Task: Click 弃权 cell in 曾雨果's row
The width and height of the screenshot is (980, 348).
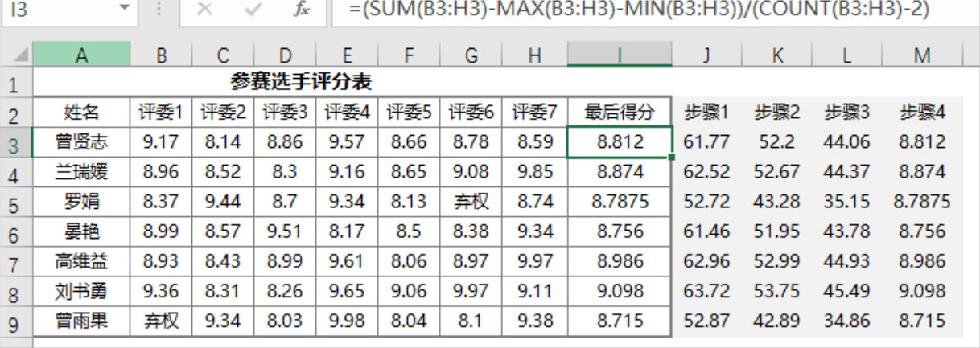Action: [x=161, y=321]
